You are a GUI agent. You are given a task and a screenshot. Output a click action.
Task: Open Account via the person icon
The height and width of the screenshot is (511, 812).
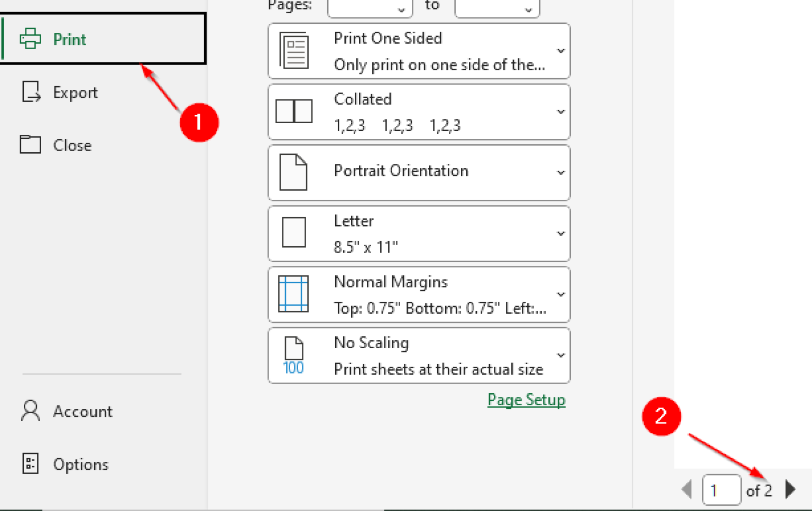coord(30,411)
